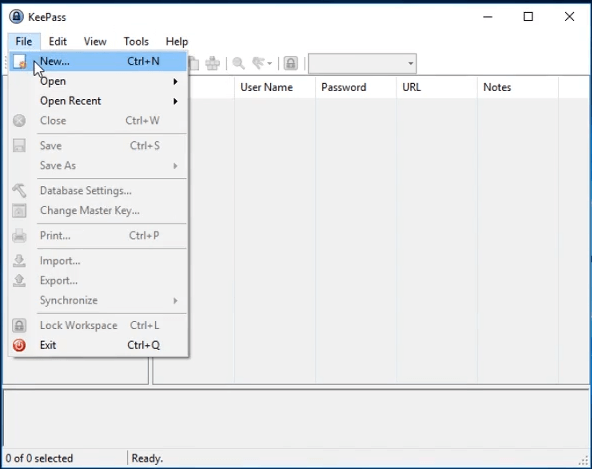Select the Close menu entry
The width and height of the screenshot is (592, 469).
(98, 120)
